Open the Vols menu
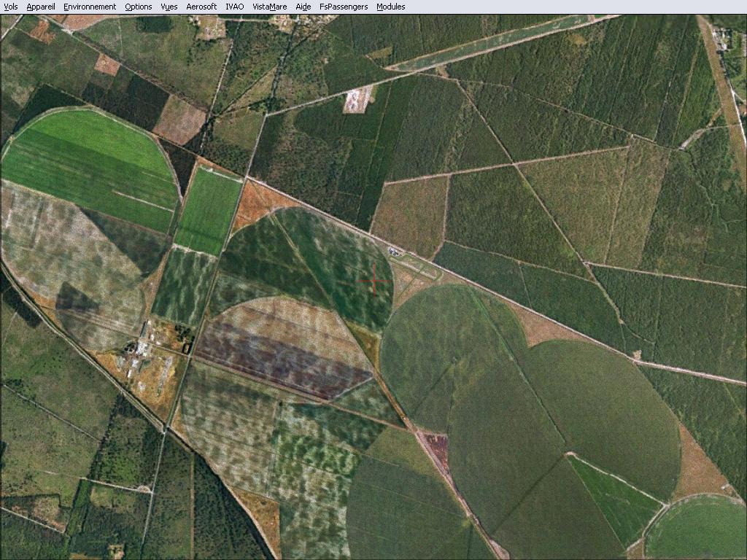The height and width of the screenshot is (560, 747). pos(10,7)
